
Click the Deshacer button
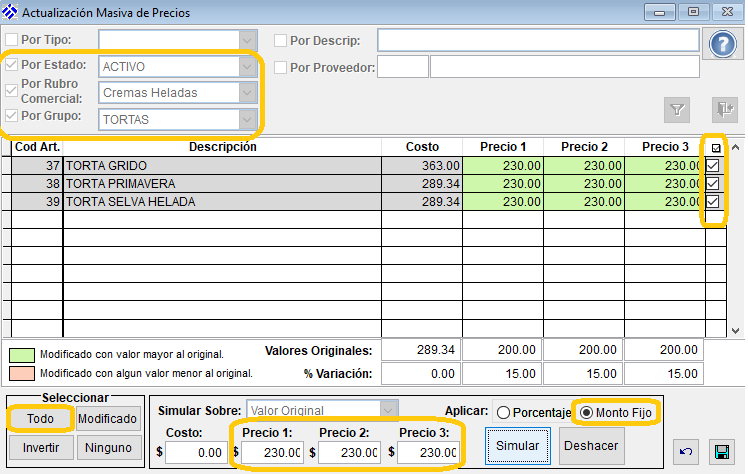(x=589, y=445)
